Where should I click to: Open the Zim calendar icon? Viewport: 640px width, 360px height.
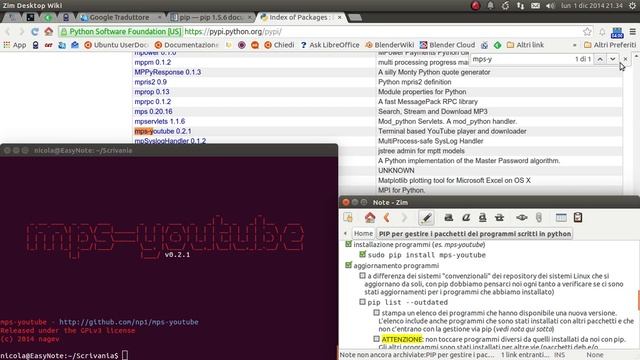pos(561,218)
